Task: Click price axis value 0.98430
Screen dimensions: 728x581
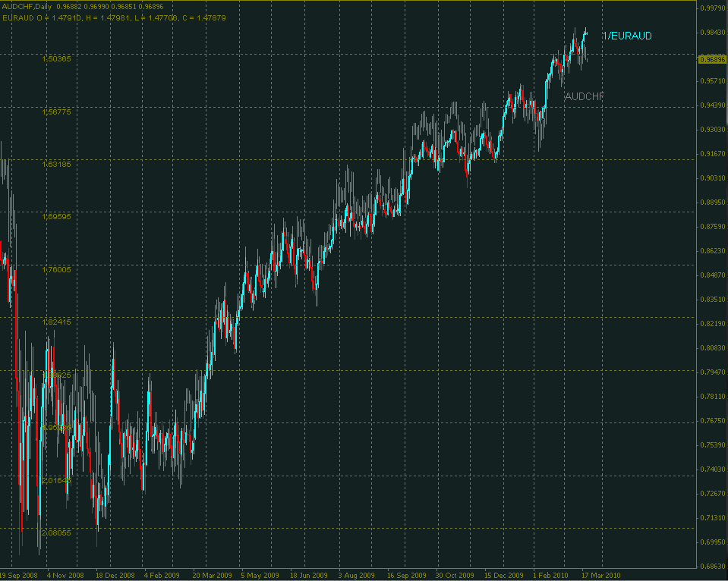Action: pyautogui.click(x=713, y=32)
